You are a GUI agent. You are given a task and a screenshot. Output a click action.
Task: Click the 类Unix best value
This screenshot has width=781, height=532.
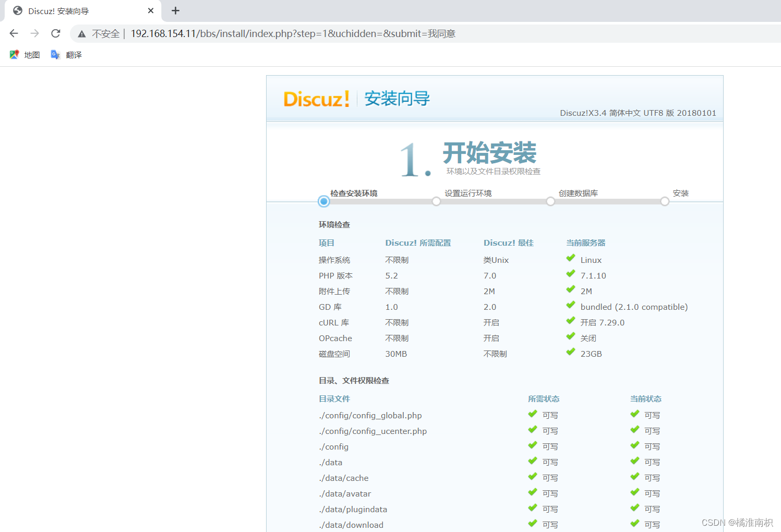496,260
